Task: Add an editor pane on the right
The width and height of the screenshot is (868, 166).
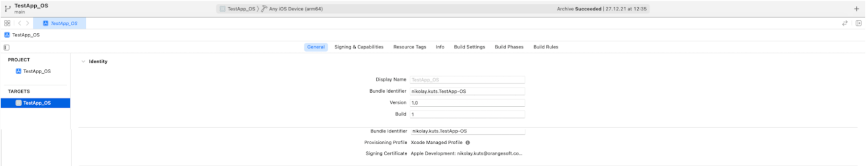Action: pos(858,23)
